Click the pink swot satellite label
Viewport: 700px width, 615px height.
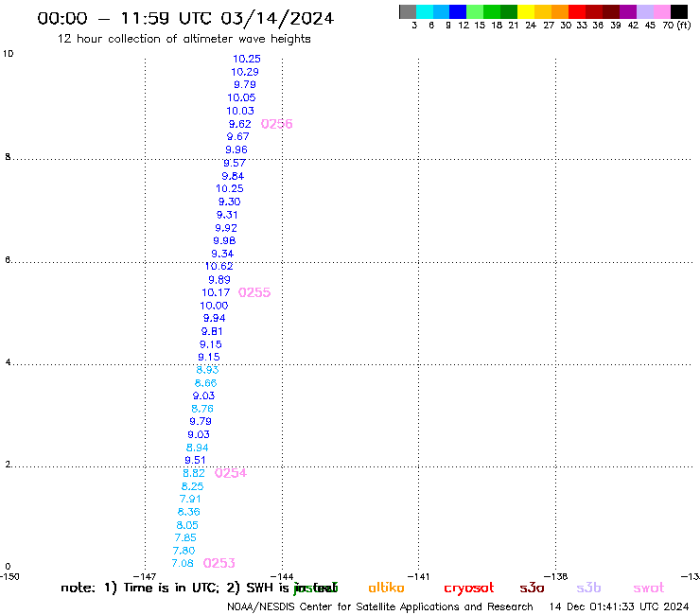tap(649, 589)
